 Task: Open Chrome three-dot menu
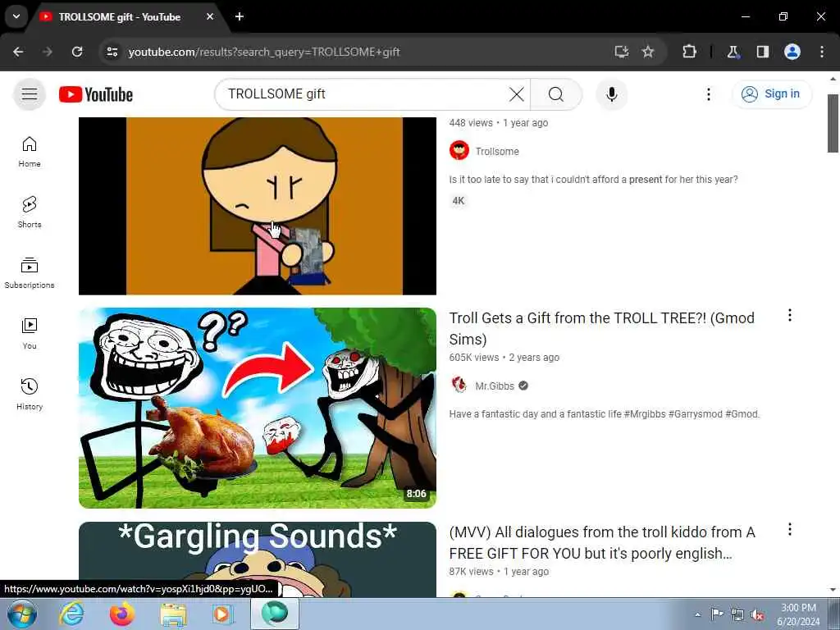tap(822, 52)
